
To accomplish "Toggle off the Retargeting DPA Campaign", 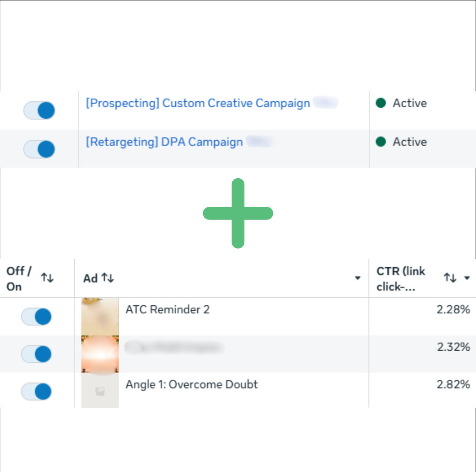I will (39, 149).
